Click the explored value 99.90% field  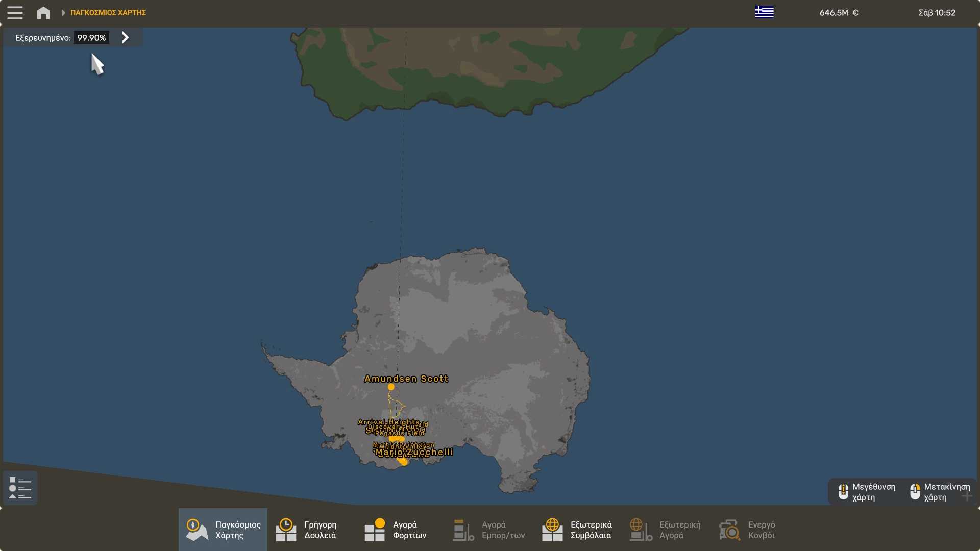click(91, 38)
